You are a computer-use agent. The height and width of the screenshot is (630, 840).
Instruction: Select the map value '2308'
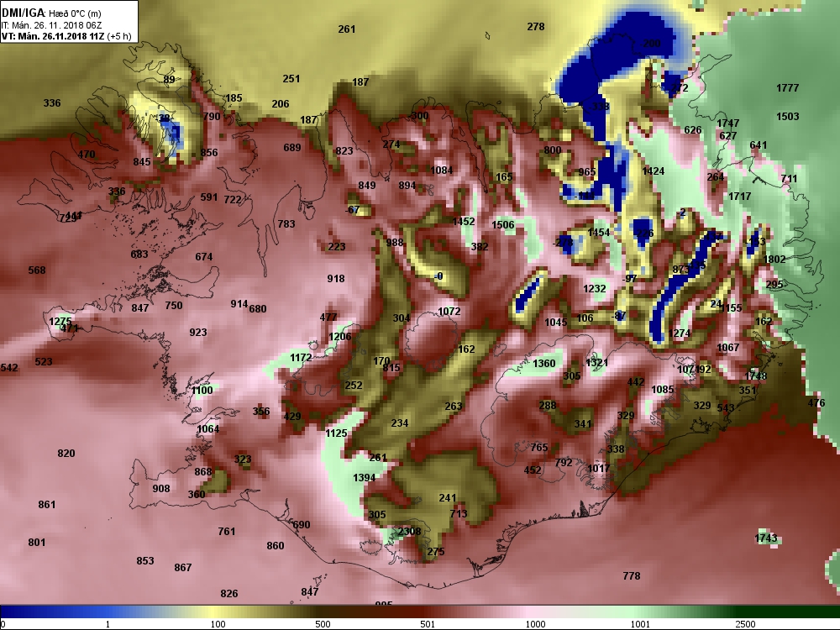[409, 531]
